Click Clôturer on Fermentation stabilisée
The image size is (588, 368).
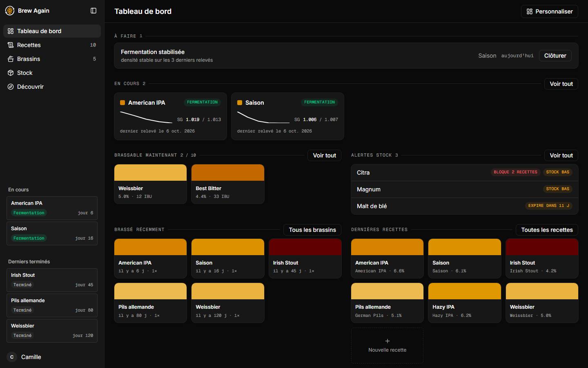tap(555, 56)
